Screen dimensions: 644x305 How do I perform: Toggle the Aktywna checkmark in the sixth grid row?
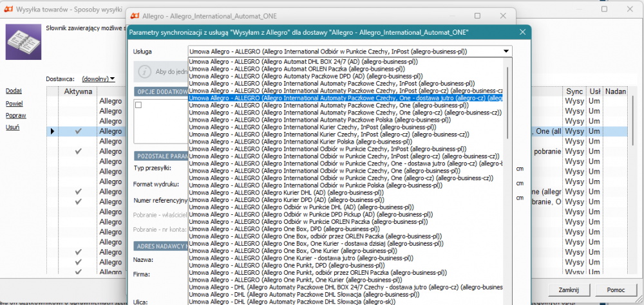coord(79,151)
